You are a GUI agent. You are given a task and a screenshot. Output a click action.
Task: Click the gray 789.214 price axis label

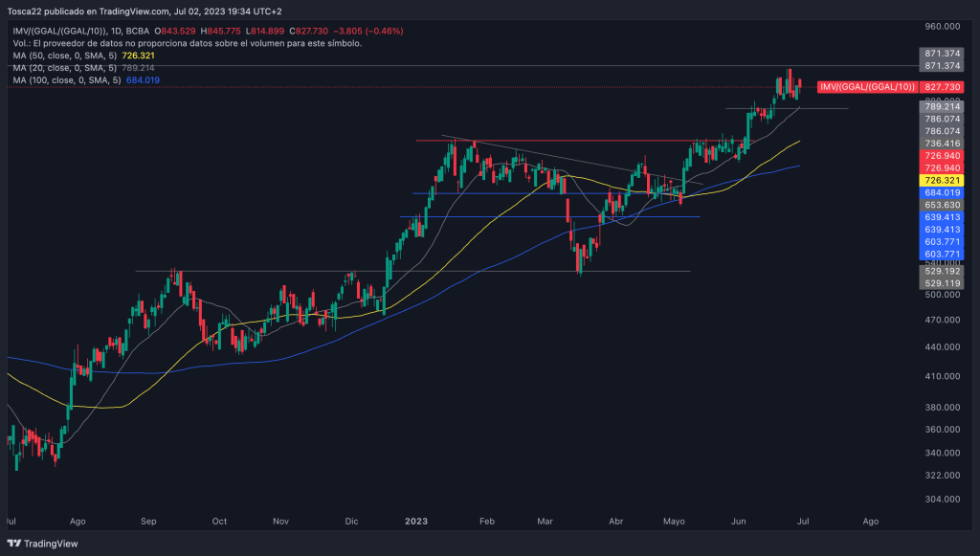click(x=941, y=107)
